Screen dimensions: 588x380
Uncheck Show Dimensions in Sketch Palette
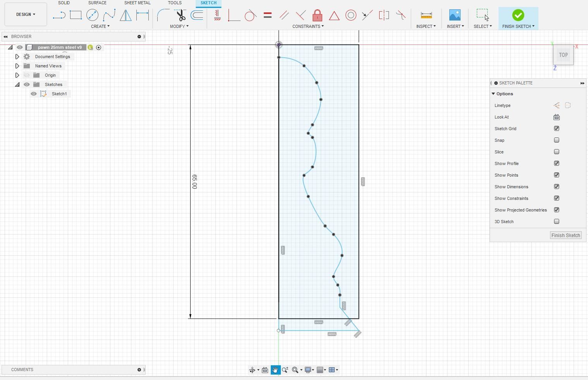[x=557, y=186]
